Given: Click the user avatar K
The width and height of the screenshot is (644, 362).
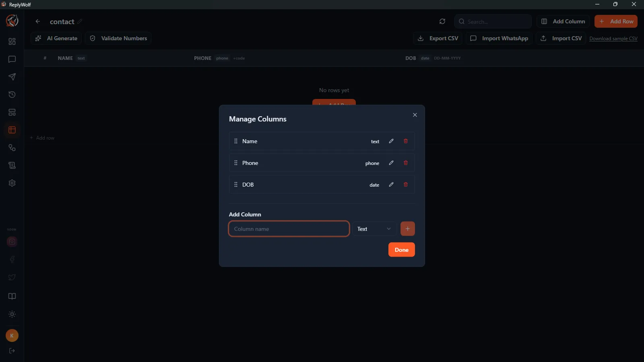Looking at the screenshot, I should pos(12,335).
